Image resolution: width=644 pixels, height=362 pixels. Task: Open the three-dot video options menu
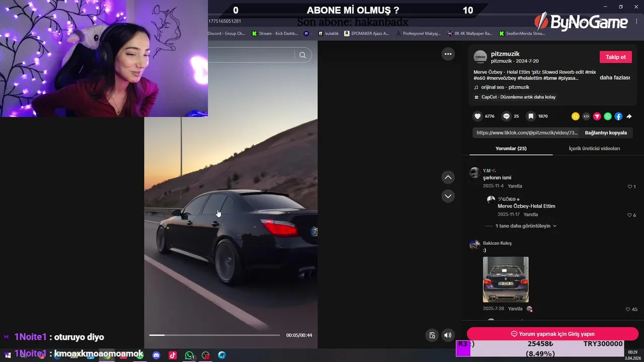coord(448,54)
